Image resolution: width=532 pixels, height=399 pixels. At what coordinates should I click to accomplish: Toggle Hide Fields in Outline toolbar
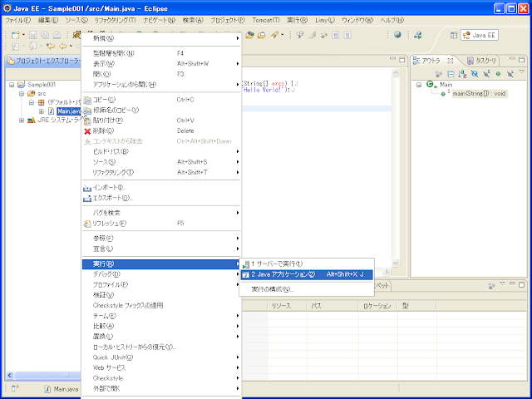tap(475, 74)
